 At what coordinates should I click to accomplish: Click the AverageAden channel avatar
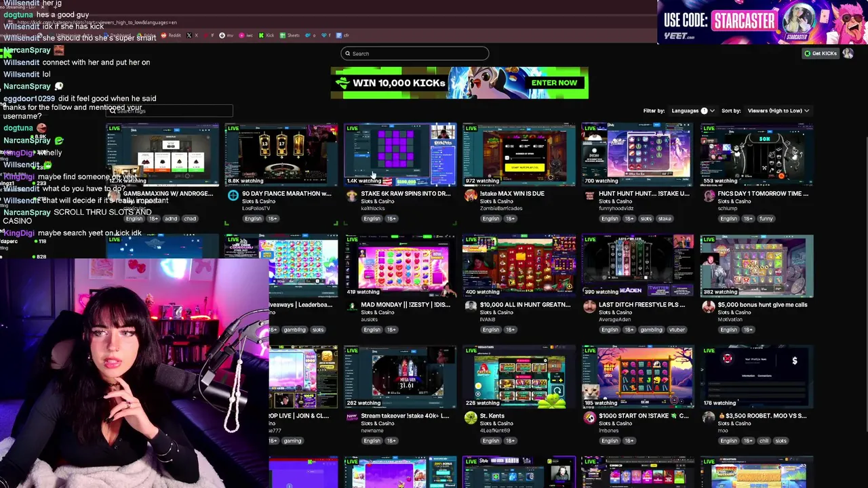pyautogui.click(x=589, y=307)
